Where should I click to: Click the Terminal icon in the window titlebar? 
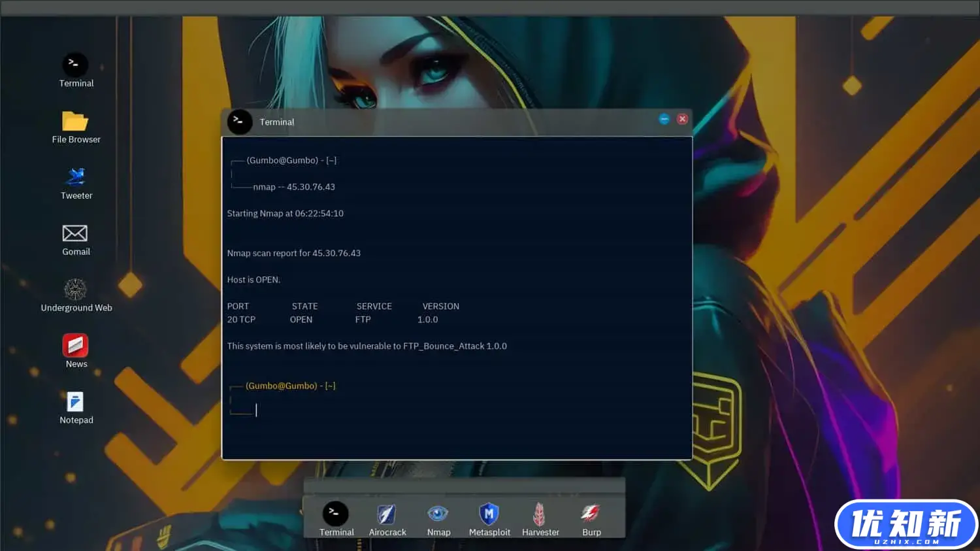(239, 122)
